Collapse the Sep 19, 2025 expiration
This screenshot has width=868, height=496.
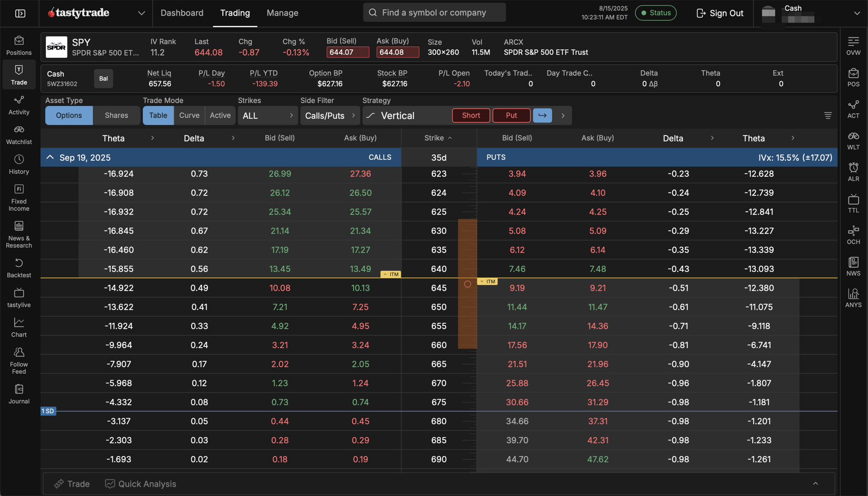50,157
